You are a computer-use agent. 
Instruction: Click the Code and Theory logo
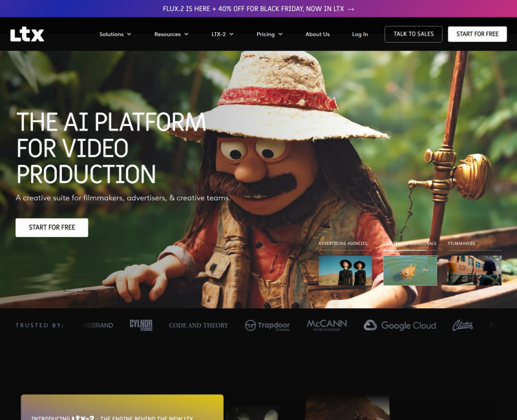(198, 326)
